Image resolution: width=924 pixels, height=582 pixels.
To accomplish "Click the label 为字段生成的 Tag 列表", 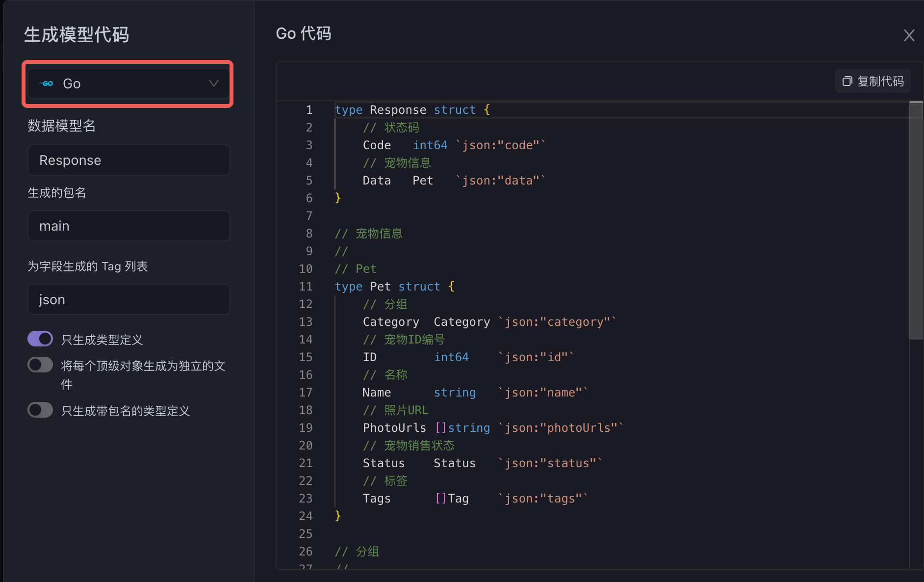I will tap(88, 266).
